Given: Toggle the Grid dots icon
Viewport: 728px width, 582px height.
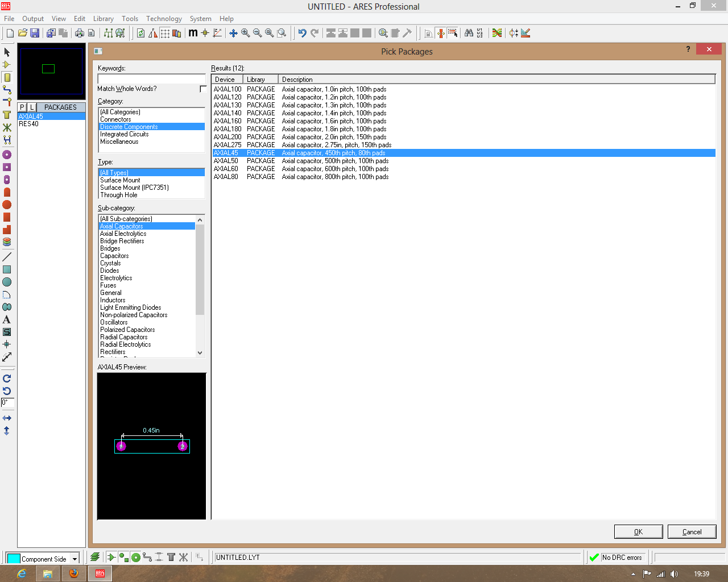Looking at the screenshot, I should coord(165,33).
